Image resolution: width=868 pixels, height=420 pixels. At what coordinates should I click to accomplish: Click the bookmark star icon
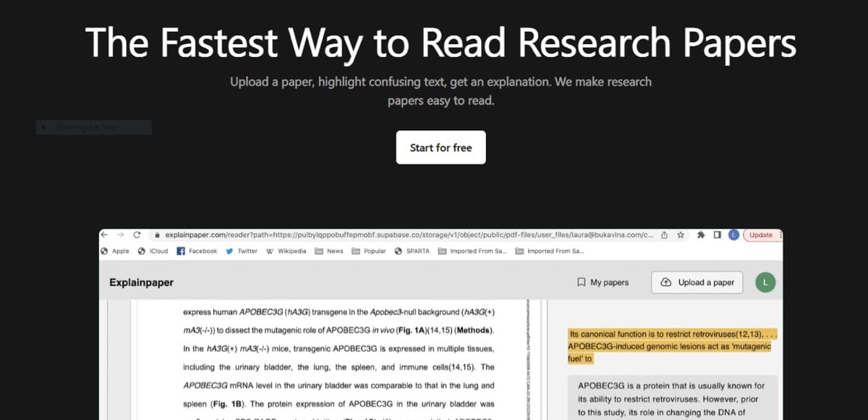coord(681,235)
